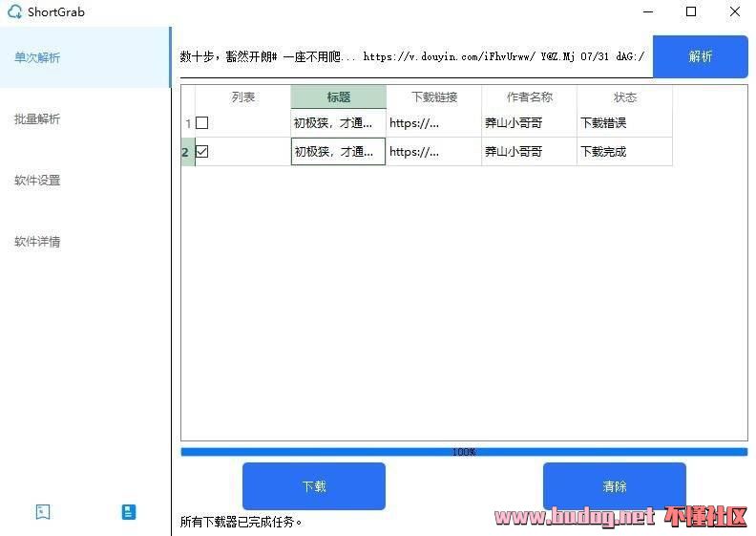This screenshot has width=756, height=536.
Task: Open the image icon at sidebar bottom
Action: coord(43,511)
